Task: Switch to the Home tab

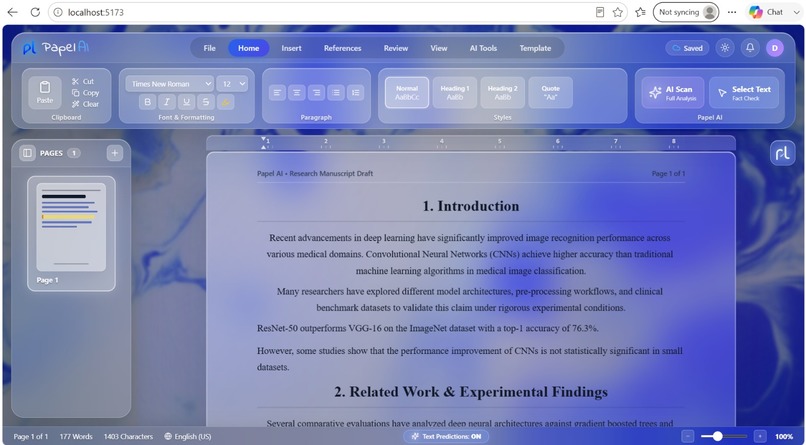Action: coord(249,48)
